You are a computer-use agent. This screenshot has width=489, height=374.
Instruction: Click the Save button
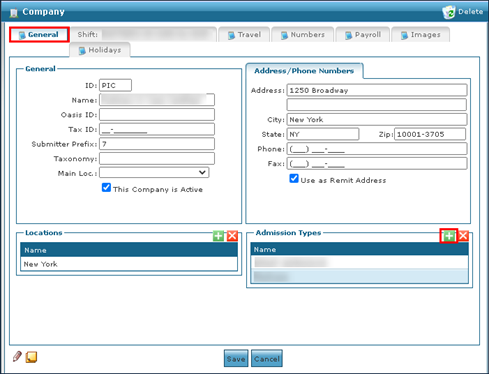(x=236, y=359)
